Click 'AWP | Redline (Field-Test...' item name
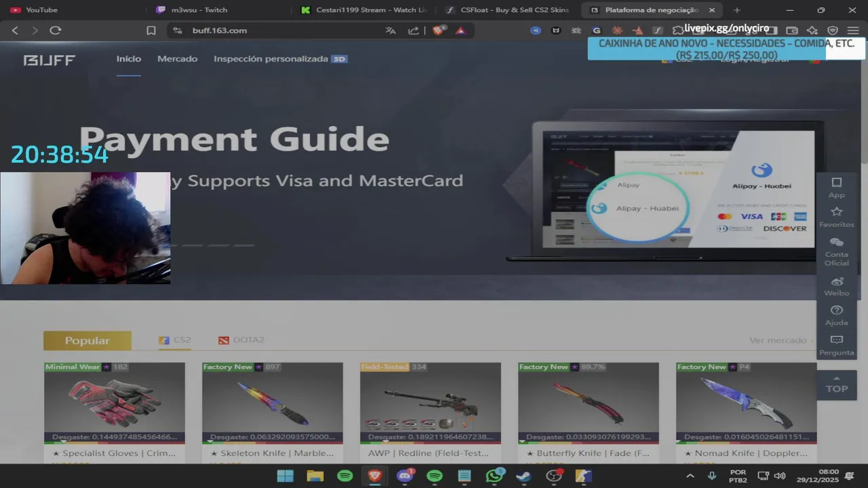Screen dimensions: 868x488 (x=429, y=453)
